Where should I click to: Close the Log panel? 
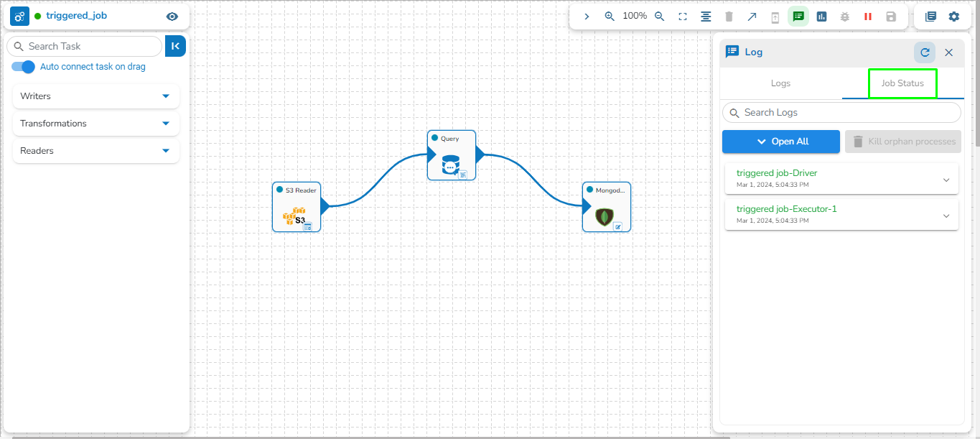tap(948, 52)
